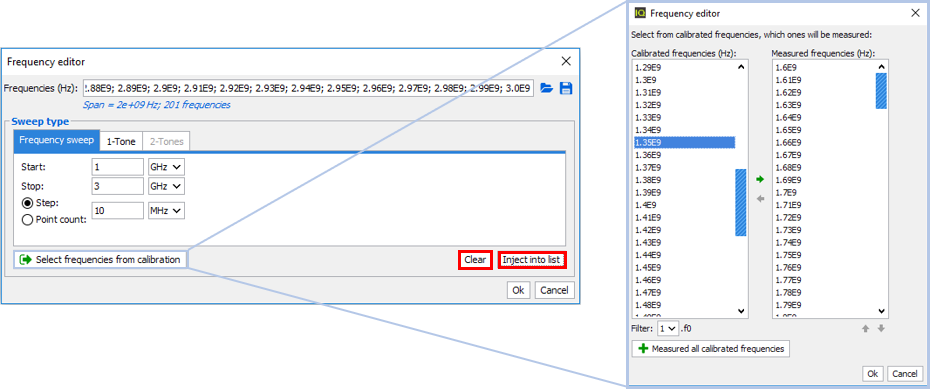The width and height of the screenshot is (930, 389).
Task: Select the Step radio button
Action: tap(26, 203)
